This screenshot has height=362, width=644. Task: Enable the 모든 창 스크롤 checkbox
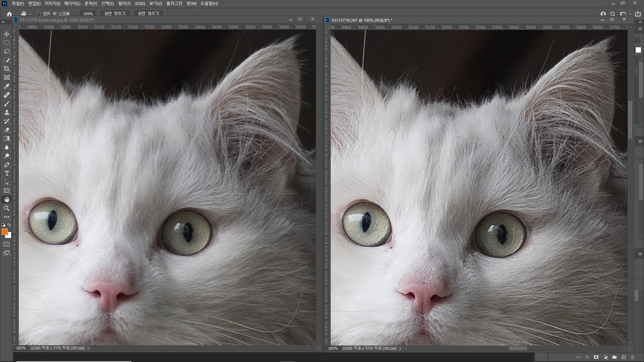pyautogui.click(x=39, y=14)
